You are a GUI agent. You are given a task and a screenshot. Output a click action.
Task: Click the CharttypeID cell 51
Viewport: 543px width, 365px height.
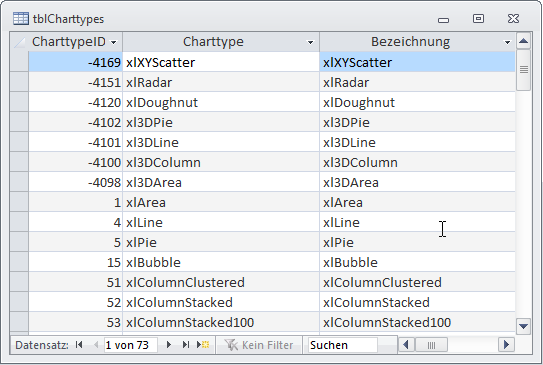(75, 282)
